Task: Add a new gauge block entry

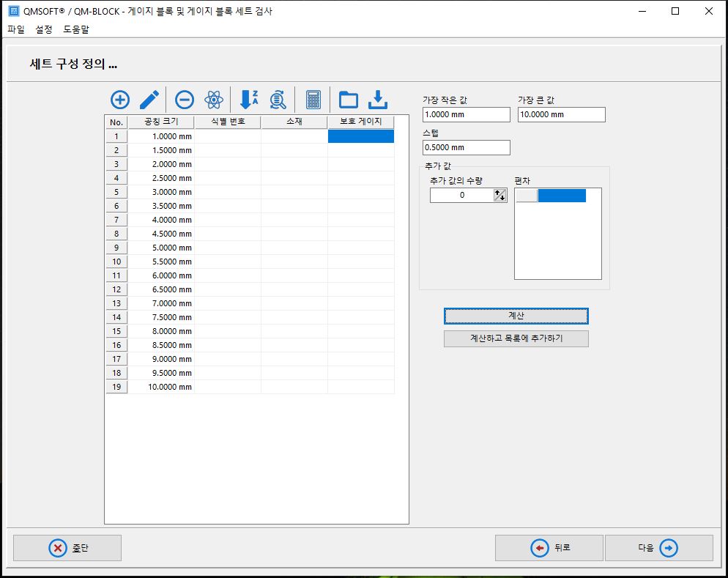Action: (x=120, y=100)
